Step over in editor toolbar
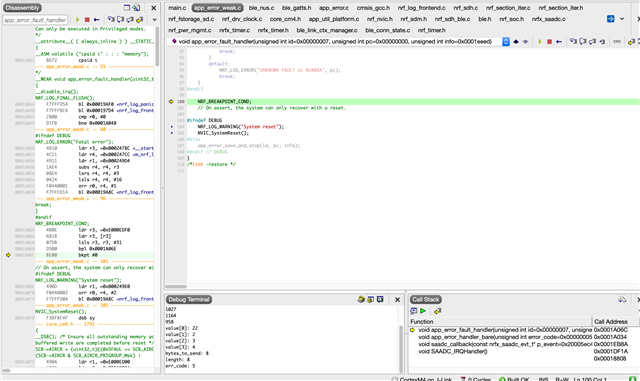This screenshot has width=640, height=381. (583, 42)
